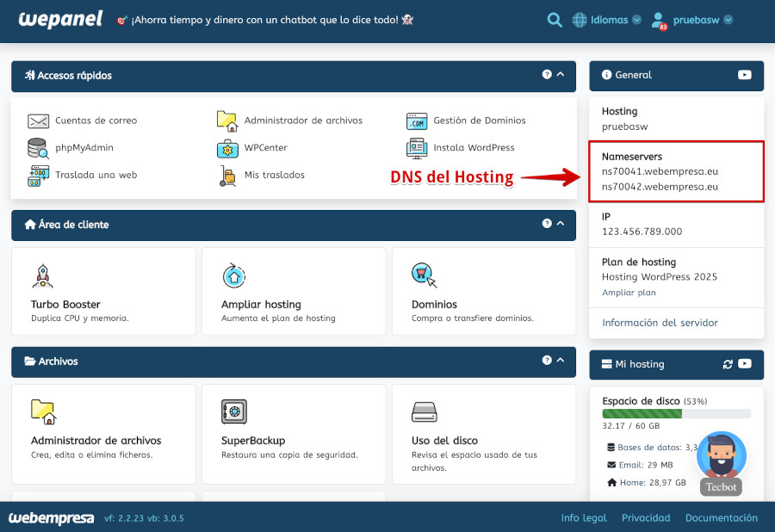Screen dimensions: 775x532
Task: Open the Privacidad footer link
Action: (x=646, y=517)
